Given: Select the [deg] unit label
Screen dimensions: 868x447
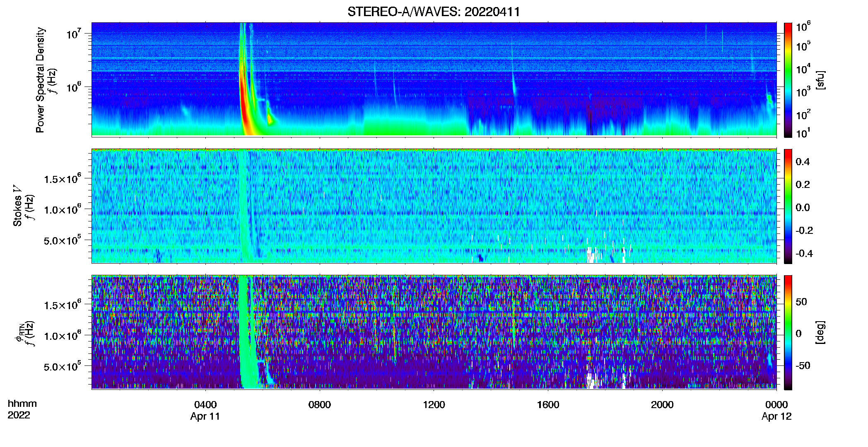Looking at the screenshot, I should pyautogui.click(x=820, y=332).
